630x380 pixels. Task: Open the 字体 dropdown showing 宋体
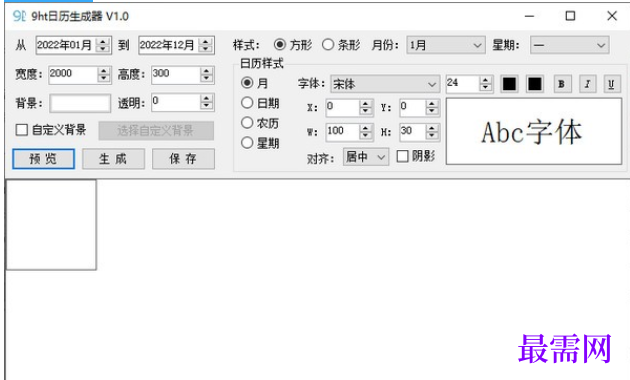385,84
